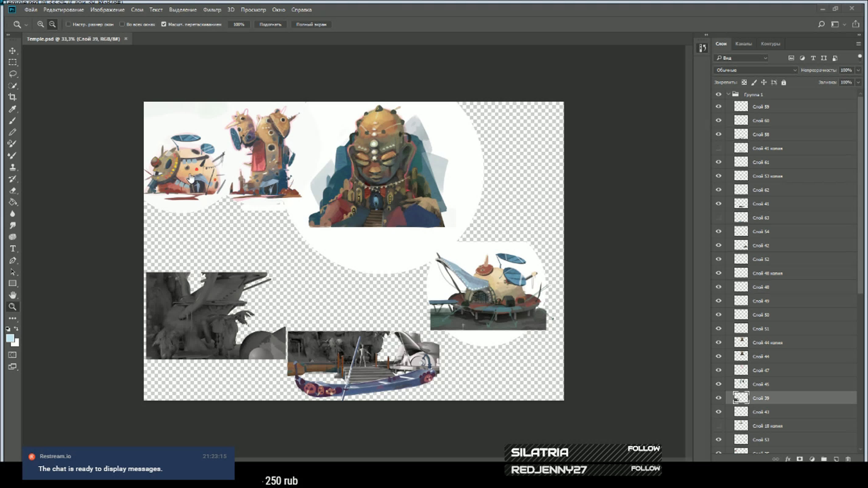This screenshot has width=868, height=488.
Task: Switch to the Каналы tab
Action: 743,44
